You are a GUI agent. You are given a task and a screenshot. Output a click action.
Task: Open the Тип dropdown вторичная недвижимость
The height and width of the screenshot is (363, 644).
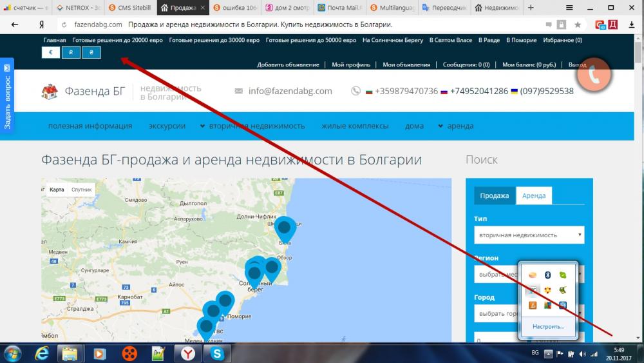pos(528,235)
